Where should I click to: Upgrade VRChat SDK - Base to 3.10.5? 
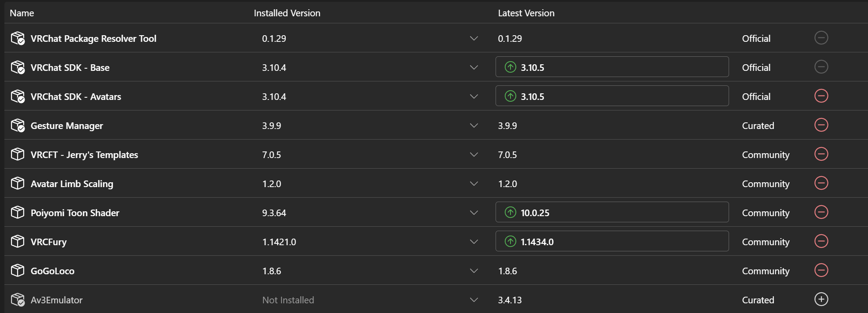pyautogui.click(x=612, y=67)
